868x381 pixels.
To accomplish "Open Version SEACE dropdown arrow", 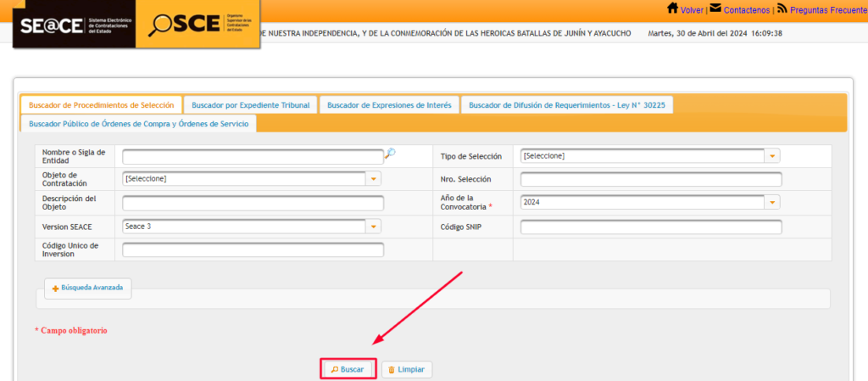I will (x=374, y=226).
